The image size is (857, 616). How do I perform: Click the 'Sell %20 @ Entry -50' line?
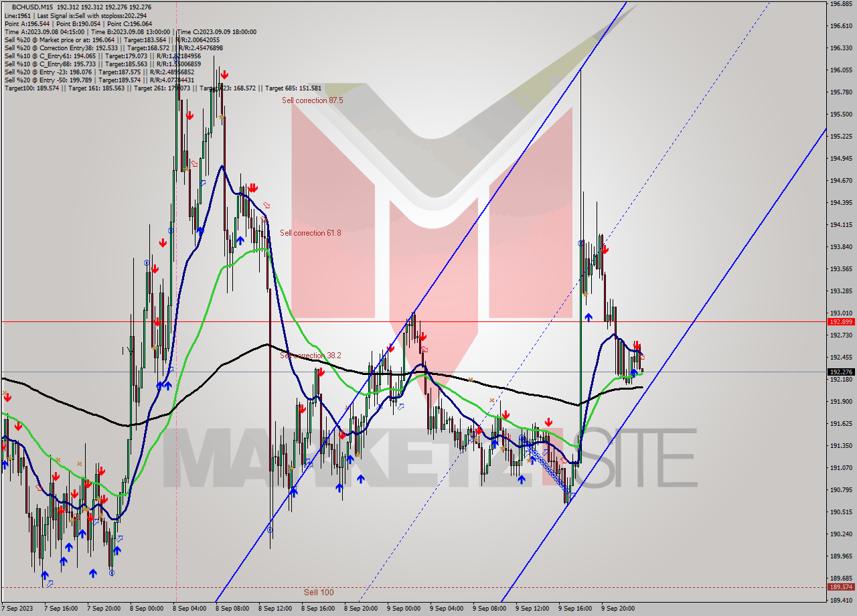pos(99,80)
